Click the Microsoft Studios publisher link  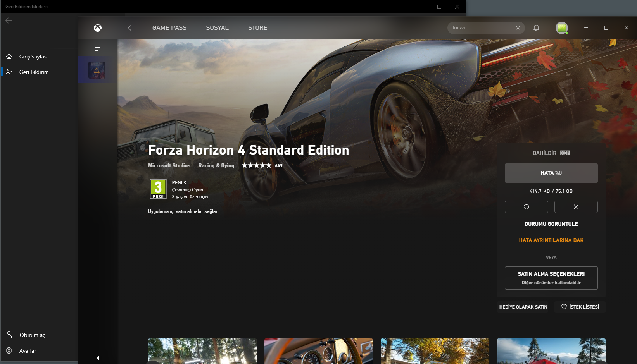pos(169,165)
